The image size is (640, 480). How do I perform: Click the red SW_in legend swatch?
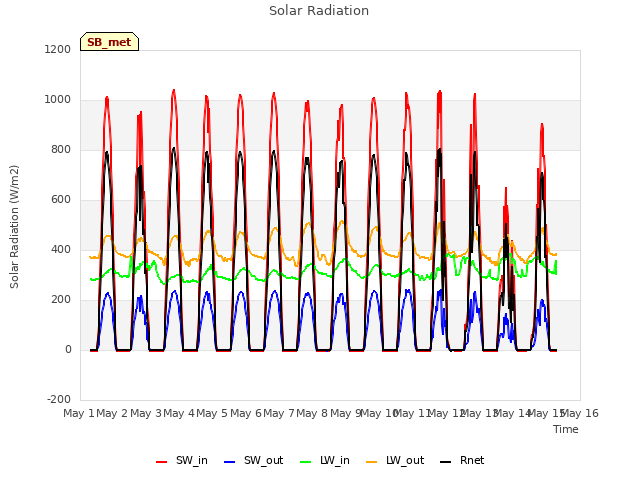pyautogui.click(x=162, y=462)
